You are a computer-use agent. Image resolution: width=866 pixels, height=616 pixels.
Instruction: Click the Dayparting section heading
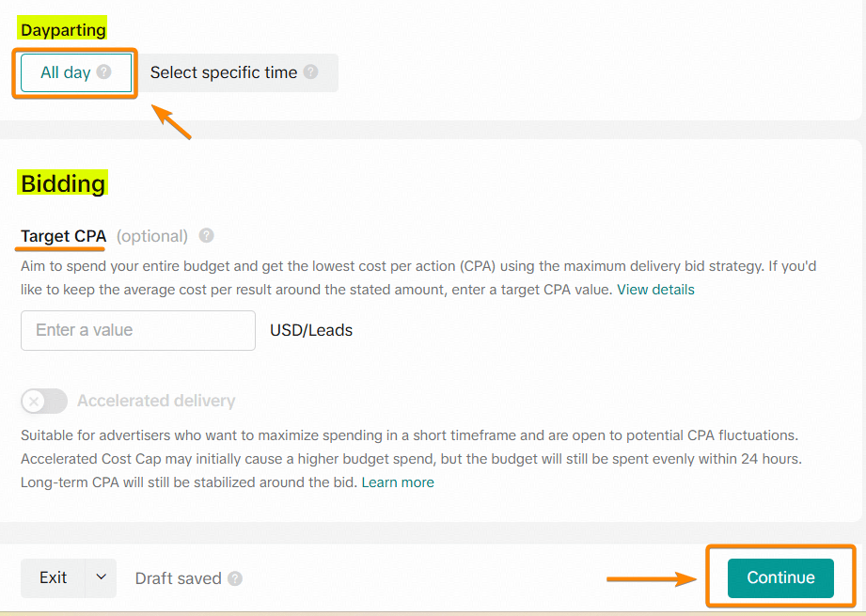[63, 30]
